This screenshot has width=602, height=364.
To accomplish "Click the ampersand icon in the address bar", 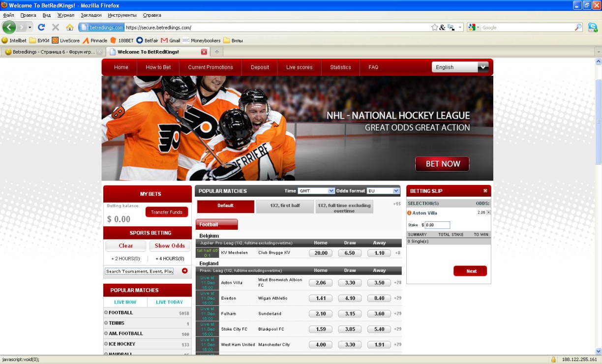I will pyautogui.click(x=442, y=28).
